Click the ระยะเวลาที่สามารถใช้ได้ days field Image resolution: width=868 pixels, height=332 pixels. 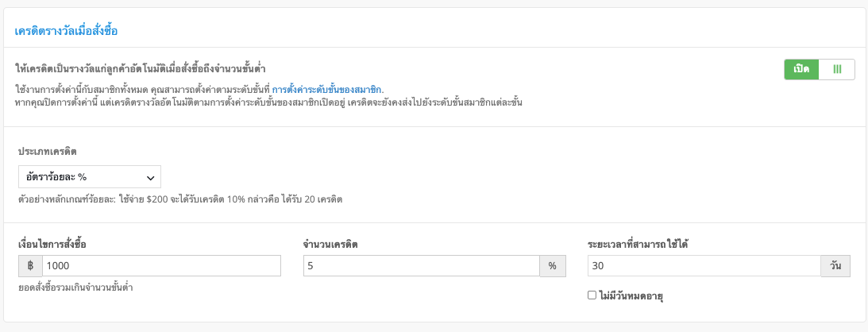(x=704, y=265)
